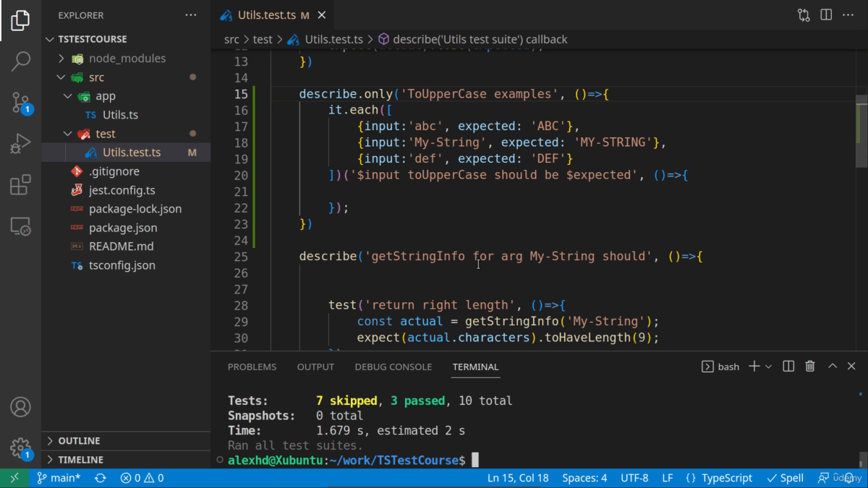The height and width of the screenshot is (488, 868).
Task: Open the new terminal launch profile dropdown
Action: (x=768, y=367)
